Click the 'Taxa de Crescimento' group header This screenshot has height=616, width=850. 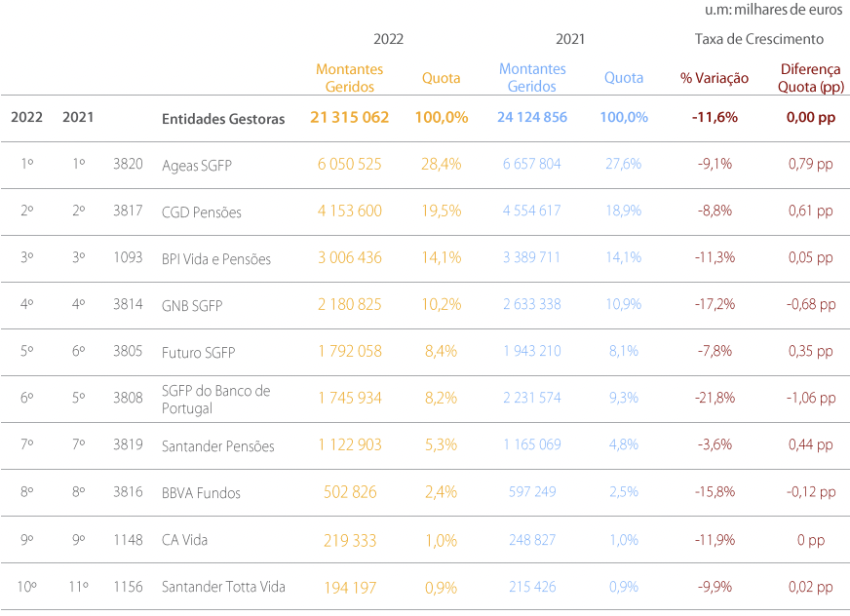(x=759, y=39)
